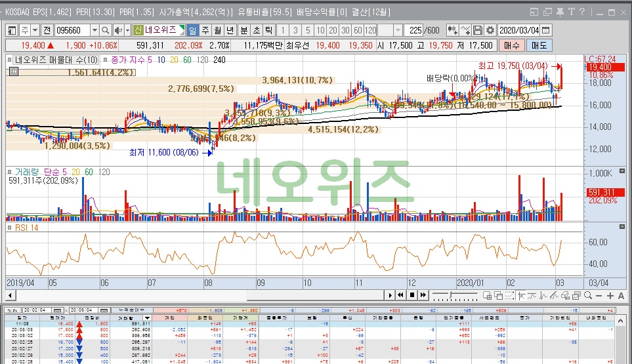This screenshot has height=364, width=632.
Task: Collapse the trading log panel up arrow
Action: pyautogui.click(x=621, y=321)
